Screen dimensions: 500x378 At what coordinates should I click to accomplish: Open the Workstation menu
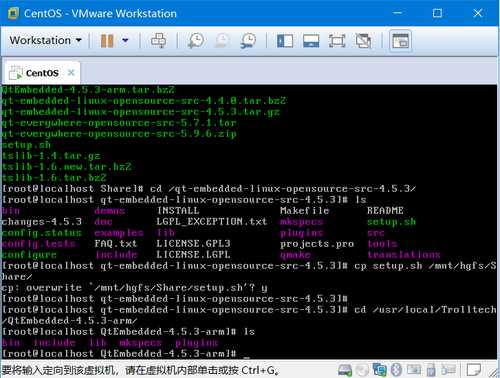click(45, 40)
